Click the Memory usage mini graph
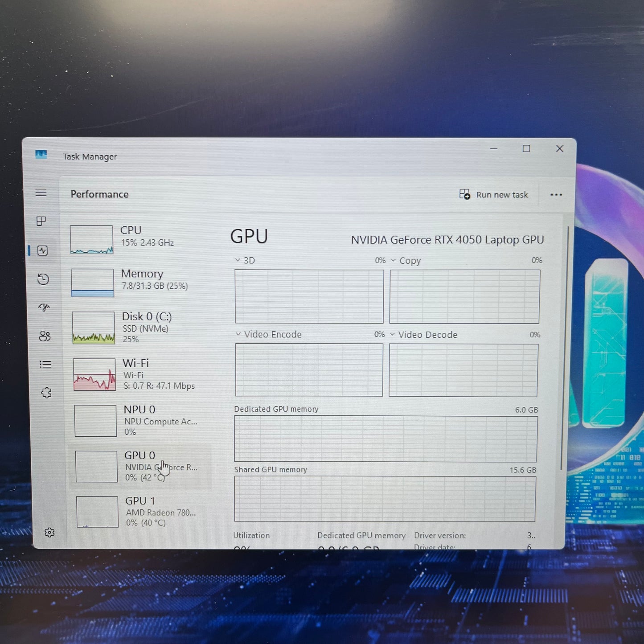This screenshot has height=644, width=644. (x=93, y=283)
